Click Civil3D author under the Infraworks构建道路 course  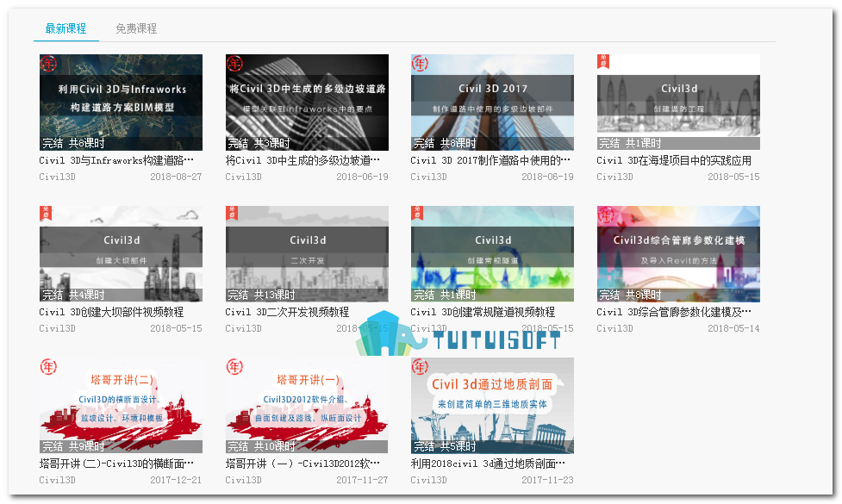58,177
